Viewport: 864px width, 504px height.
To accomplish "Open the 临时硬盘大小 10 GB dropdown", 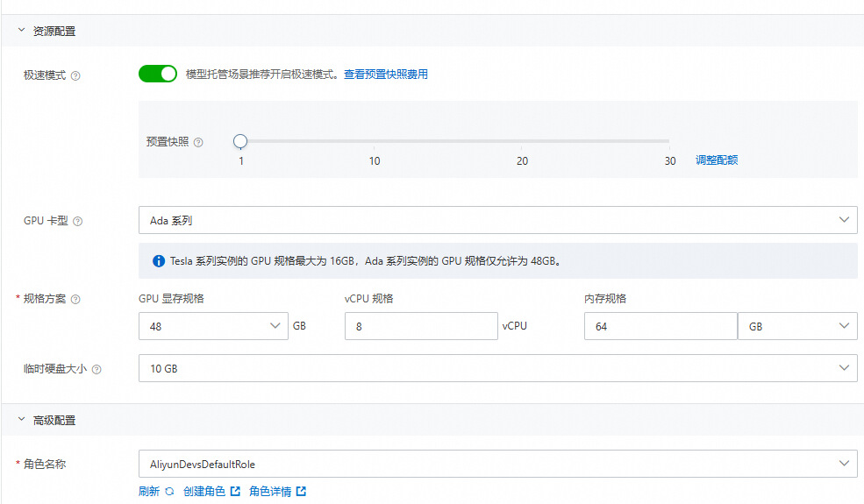I will [x=497, y=368].
